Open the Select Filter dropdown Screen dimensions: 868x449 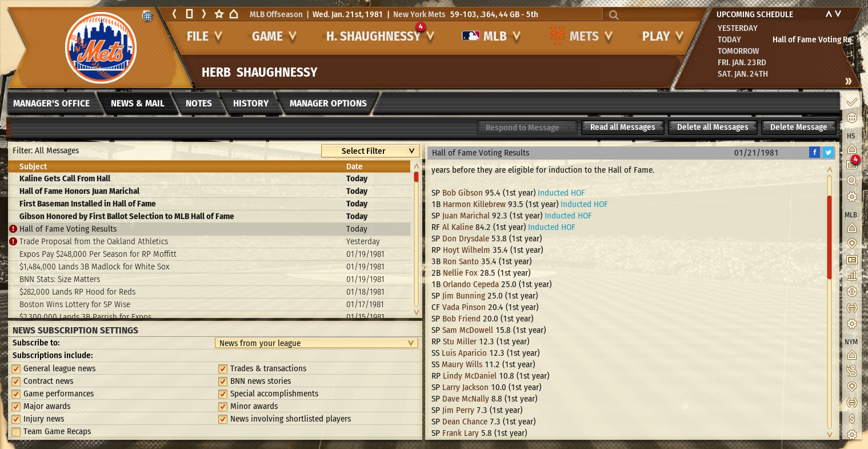click(371, 151)
